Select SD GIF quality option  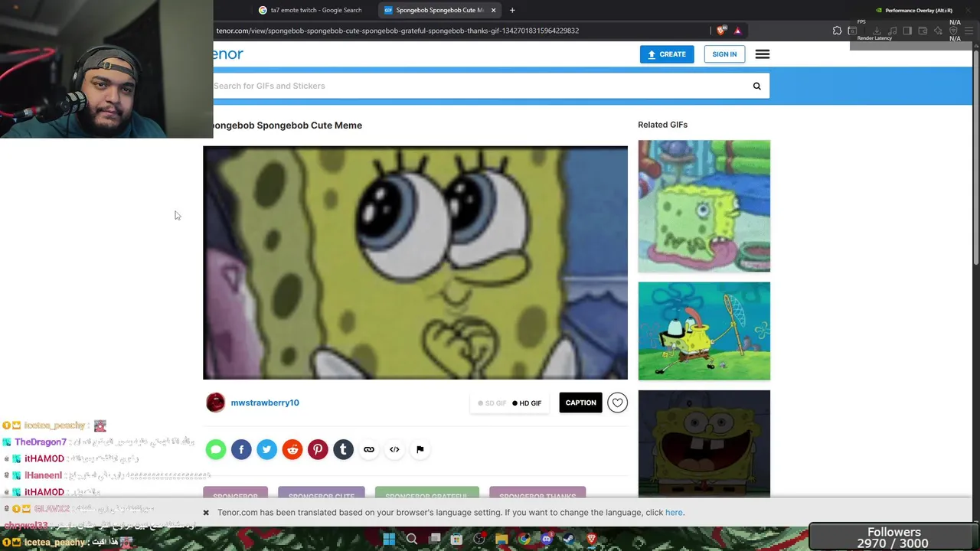[x=492, y=403]
